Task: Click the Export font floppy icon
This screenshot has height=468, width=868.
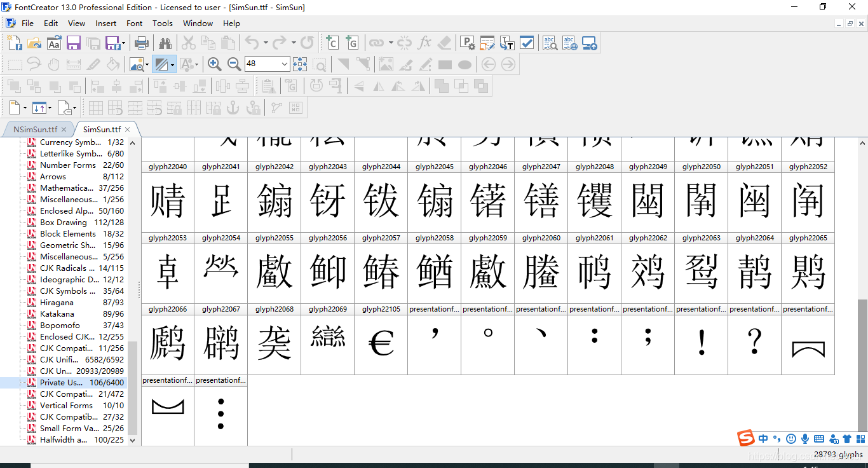Action: pos(113,43)
